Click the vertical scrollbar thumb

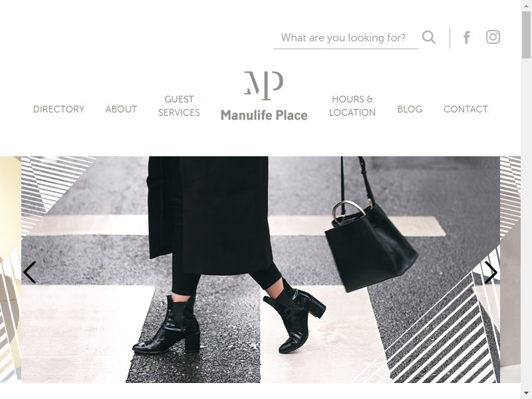526,35
